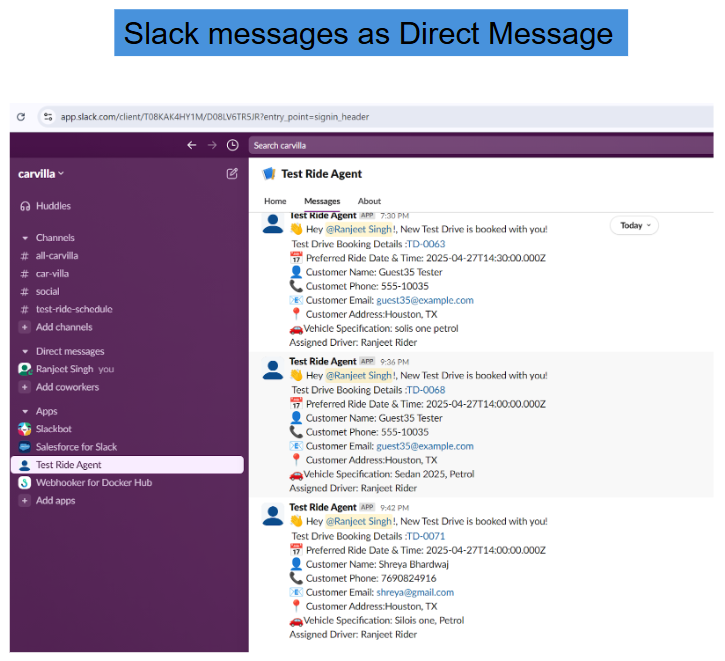Open the Test Ride Agent app conversation
This screenshot has width=725, height=661.
click(127, 465)
